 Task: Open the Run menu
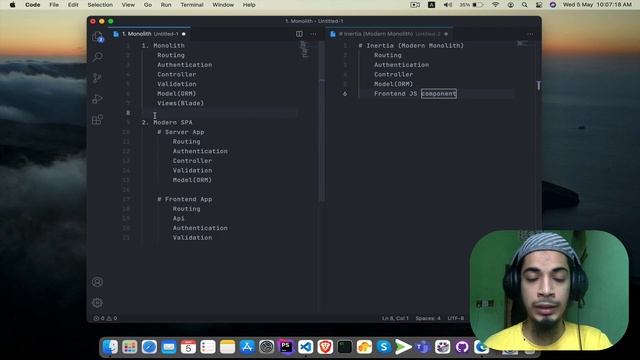click(x=166, y=5)
